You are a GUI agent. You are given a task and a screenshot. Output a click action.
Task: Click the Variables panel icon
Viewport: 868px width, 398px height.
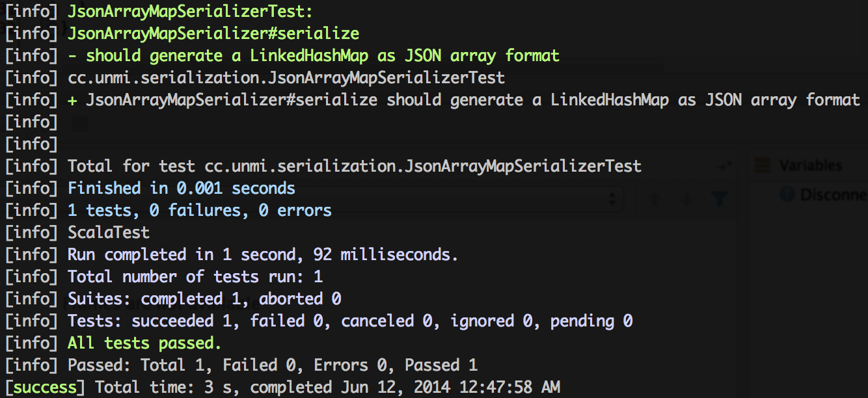pos(762,166)
